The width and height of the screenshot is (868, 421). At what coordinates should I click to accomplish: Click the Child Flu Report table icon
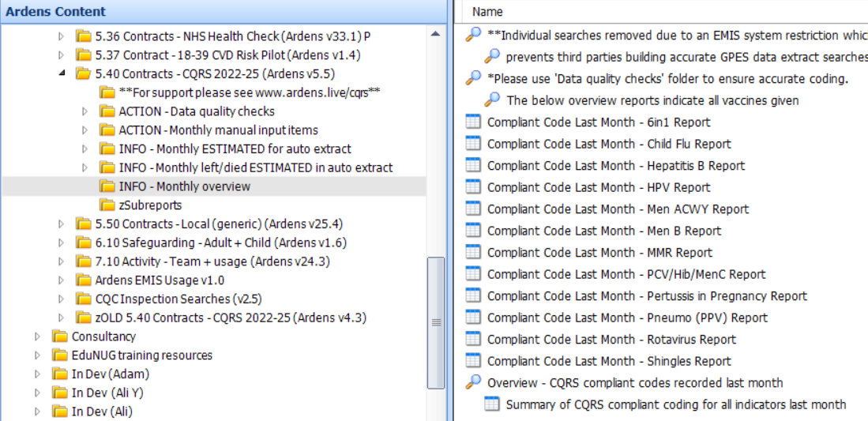pyautogui.click(x=473, y=144)
